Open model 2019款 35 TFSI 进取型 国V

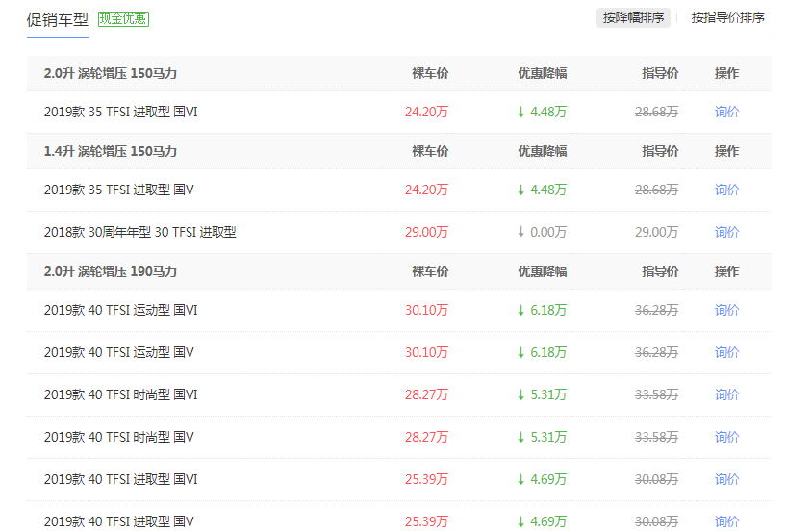click(x=118, y=190)
